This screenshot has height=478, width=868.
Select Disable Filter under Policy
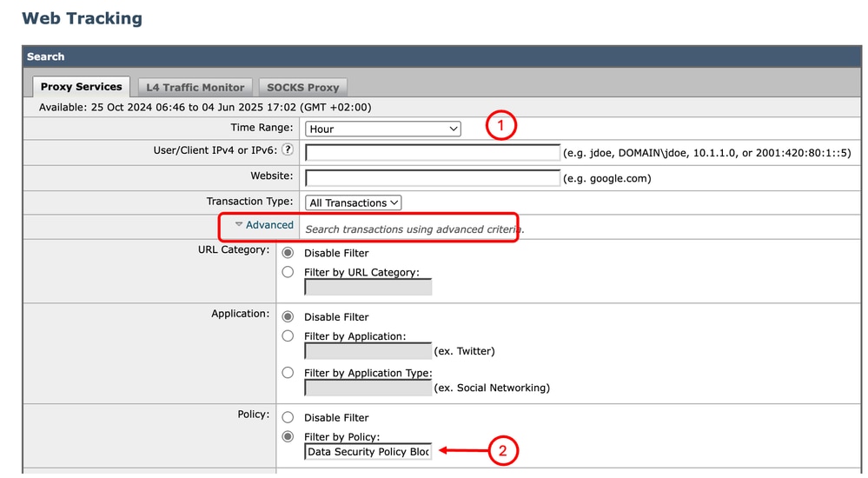[x=288, y=417]
